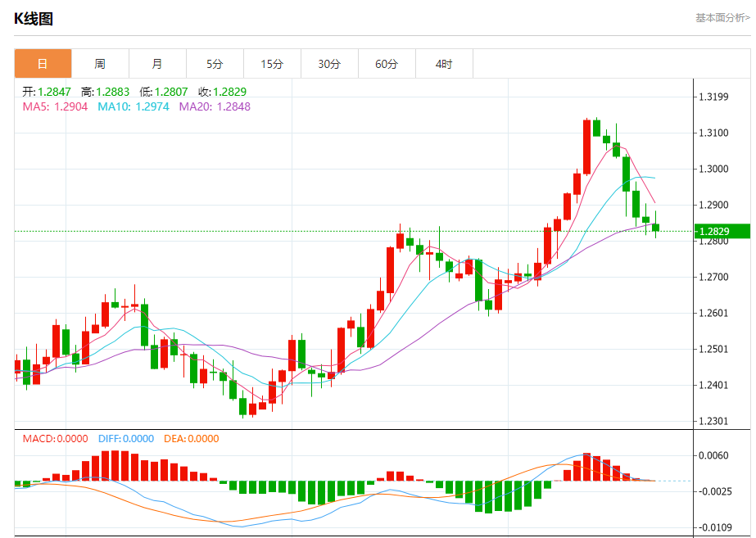Click the 1.2301 price axis label
Screen dimensions: 756x538
[x=713, y=422]
